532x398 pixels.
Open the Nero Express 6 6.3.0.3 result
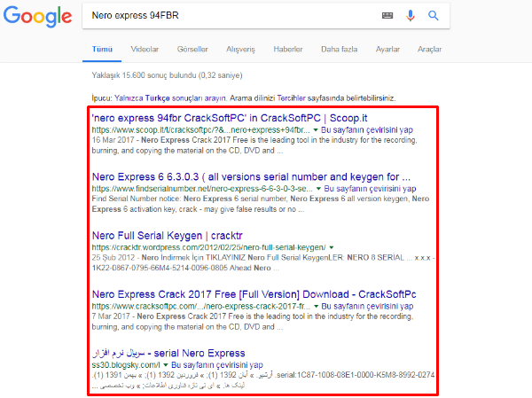click(x=251, y=176)
